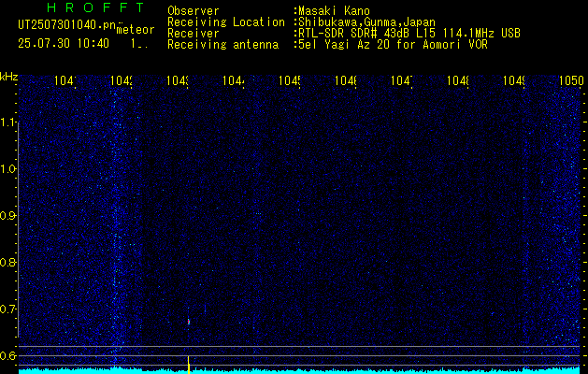Click the 1041 time axis label
Screen dimensions: 588x374
coord(65,80)
